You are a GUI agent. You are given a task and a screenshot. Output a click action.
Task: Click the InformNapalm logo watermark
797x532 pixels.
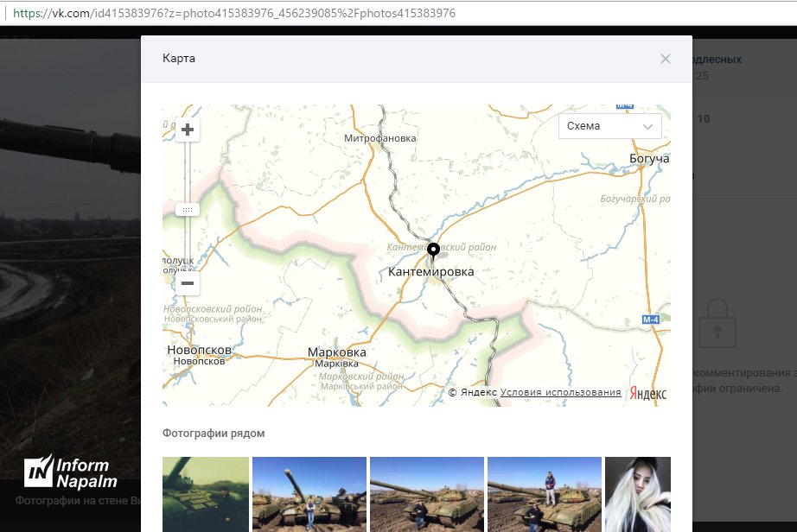point(71,472)
